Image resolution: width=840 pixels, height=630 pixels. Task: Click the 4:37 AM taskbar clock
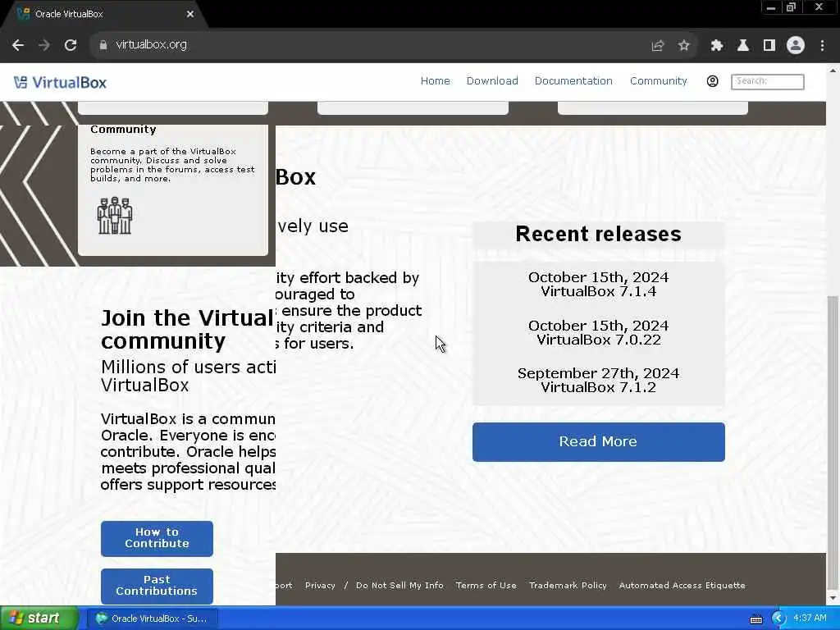click(x=810, y=619)
